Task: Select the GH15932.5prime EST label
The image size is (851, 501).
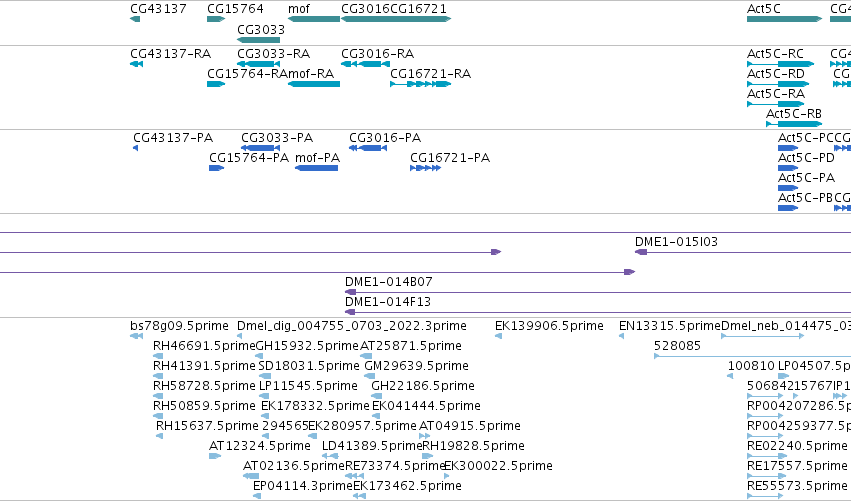Action: click(307, 346)
